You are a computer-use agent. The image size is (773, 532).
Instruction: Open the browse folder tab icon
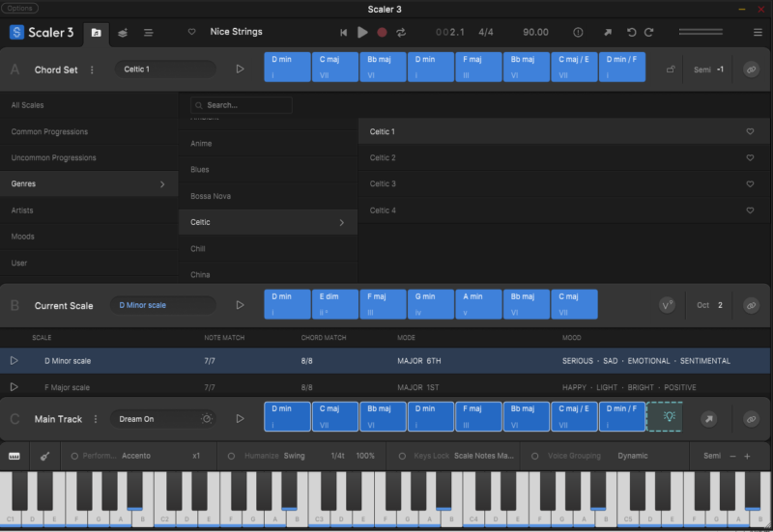pyautogui.click(x=96, y=33)
